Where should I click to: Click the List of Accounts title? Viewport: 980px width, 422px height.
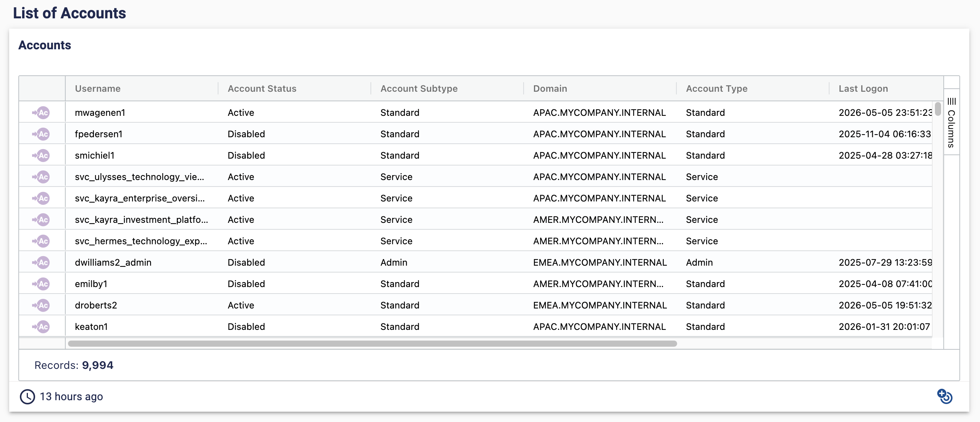70,13
